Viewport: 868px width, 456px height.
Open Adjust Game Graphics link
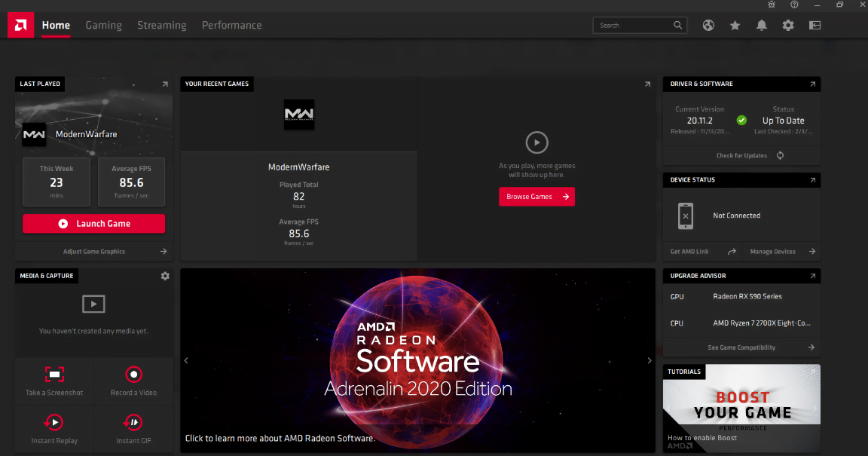(94, 251)
